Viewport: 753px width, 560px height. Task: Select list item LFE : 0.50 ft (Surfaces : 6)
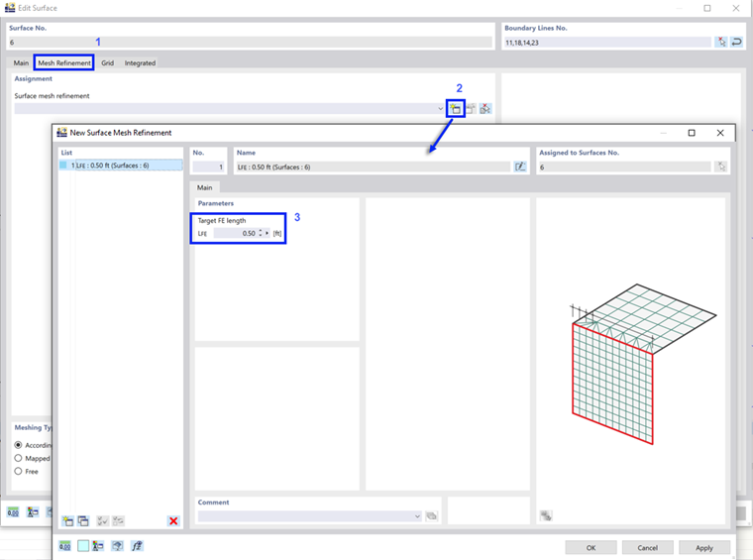pyautogui.click(x=121, y=166)
